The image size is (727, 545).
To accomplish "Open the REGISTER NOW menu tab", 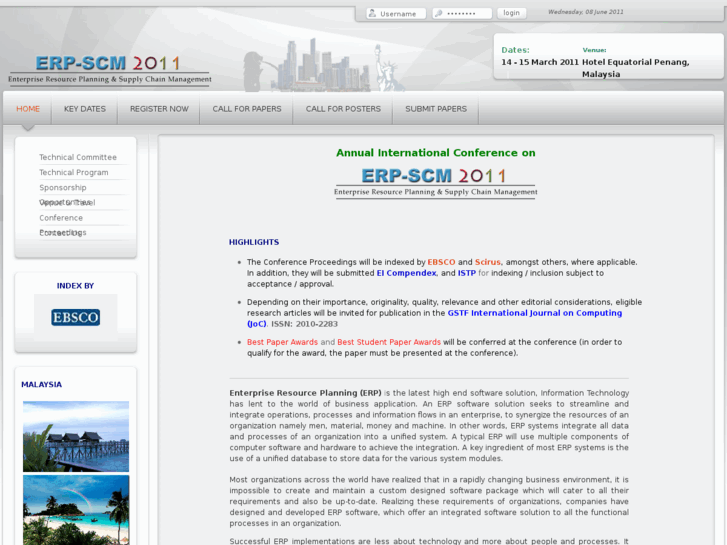I will [159, 109].
